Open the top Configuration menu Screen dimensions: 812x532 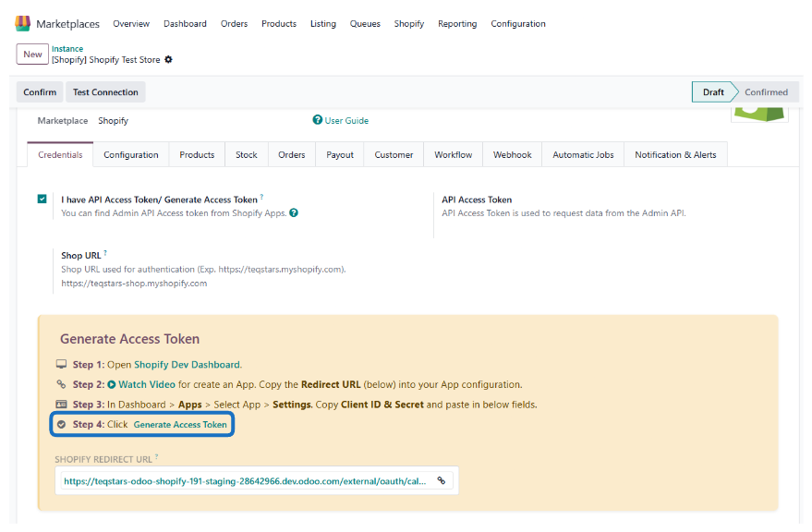[x=518, y=23]
